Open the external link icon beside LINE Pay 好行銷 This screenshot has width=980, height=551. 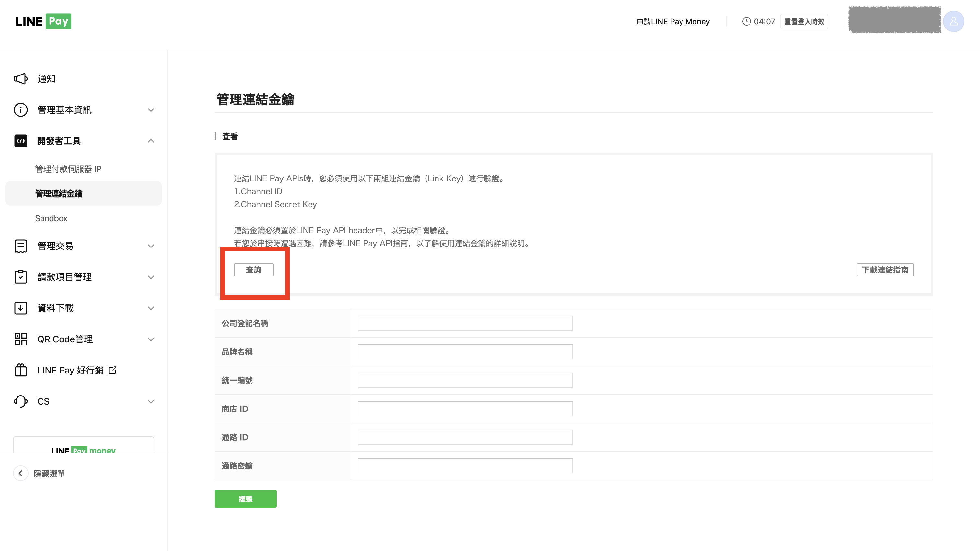click(x=112, y=370)
